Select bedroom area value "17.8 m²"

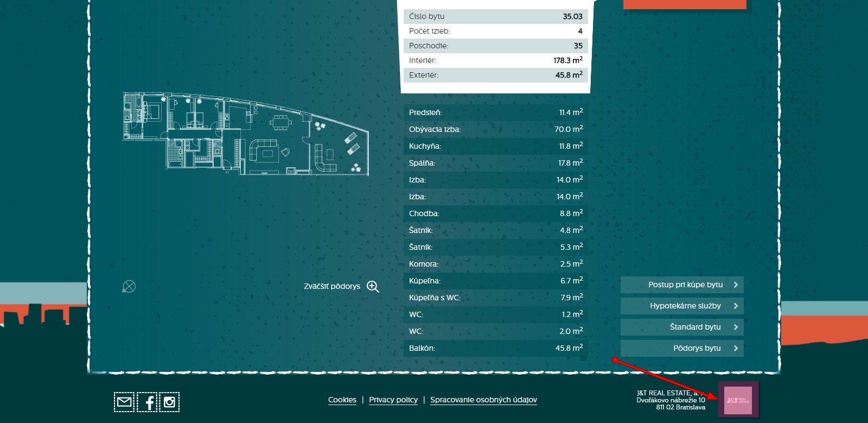coord(571,162)
